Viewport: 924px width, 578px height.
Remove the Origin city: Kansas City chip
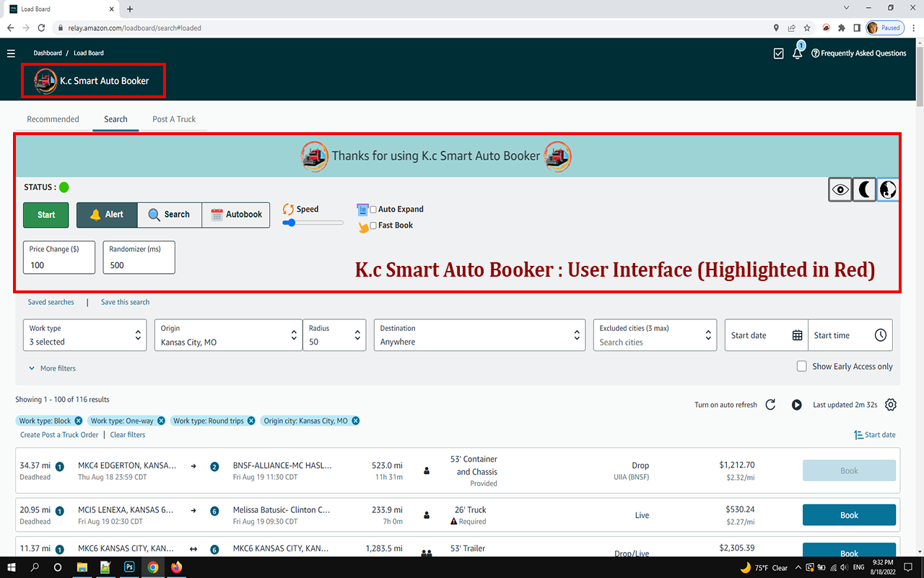coord(356,420)
